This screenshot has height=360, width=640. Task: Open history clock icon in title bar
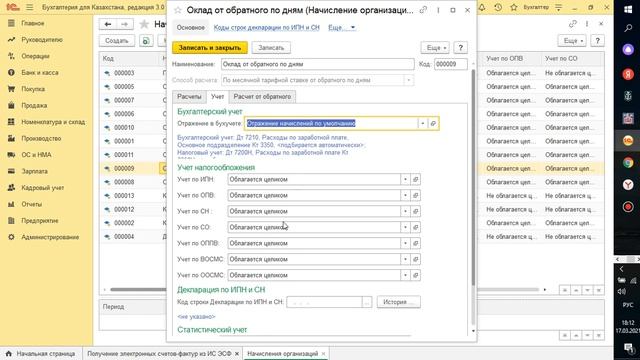pos(498,7)
